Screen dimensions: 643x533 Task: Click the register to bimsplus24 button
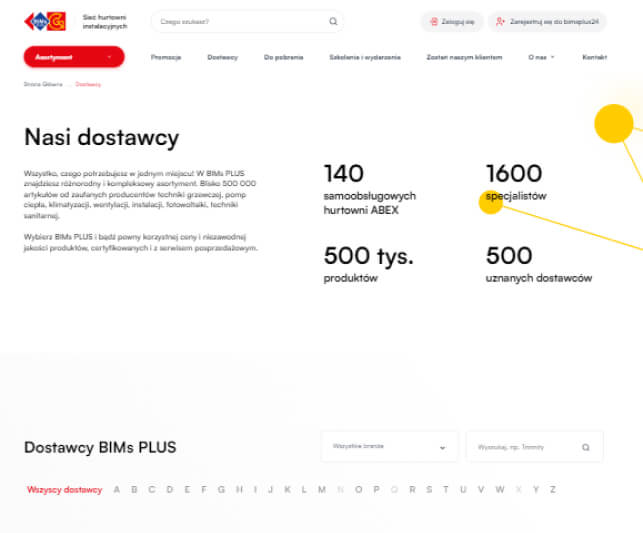point(547,22)
